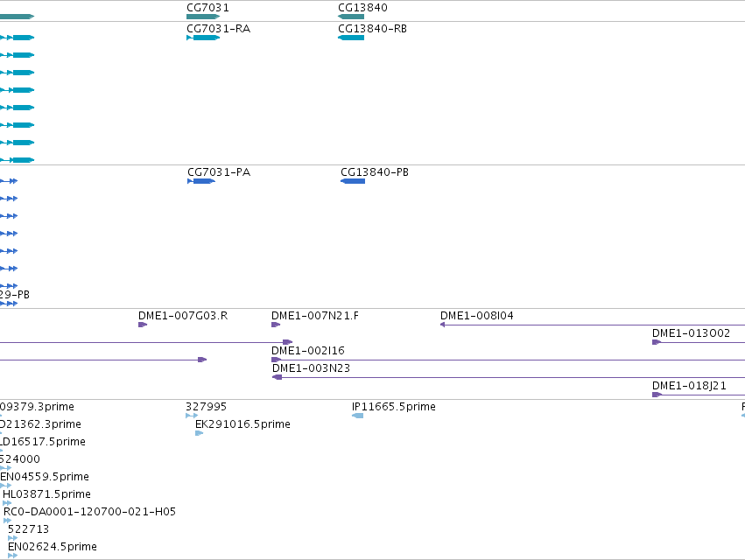Click the DME1-003N23 text label
Viewport: 745px width, 560px height.
point(311,368)
